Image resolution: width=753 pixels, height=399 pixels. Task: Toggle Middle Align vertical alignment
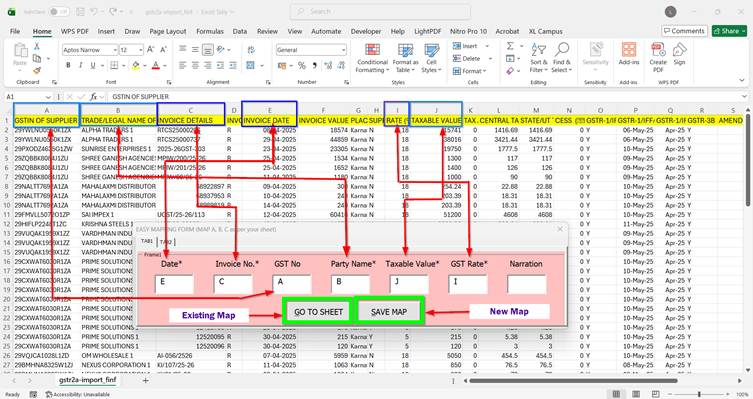[x=195, y=49]
